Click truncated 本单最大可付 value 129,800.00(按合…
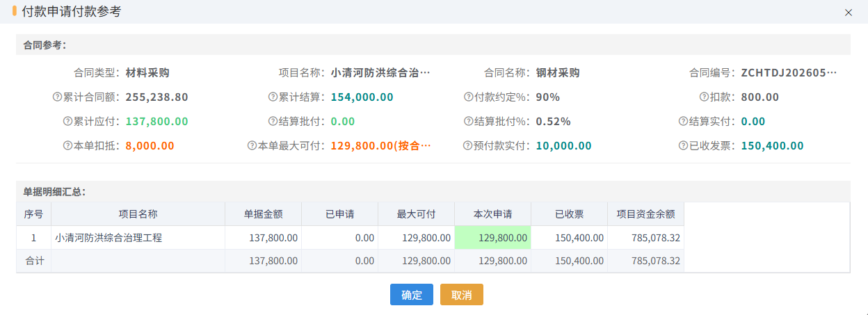Viewport: 868px width, 315px height. (x=380, y=146)
